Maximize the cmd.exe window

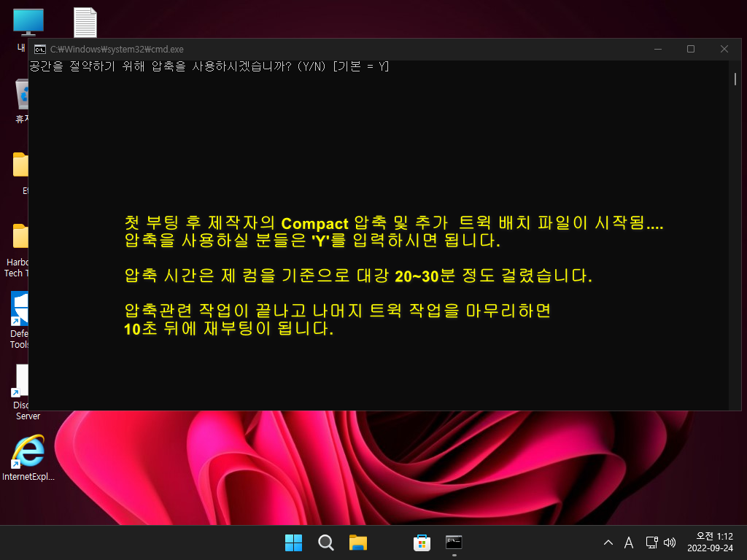(x=691, y=49)
